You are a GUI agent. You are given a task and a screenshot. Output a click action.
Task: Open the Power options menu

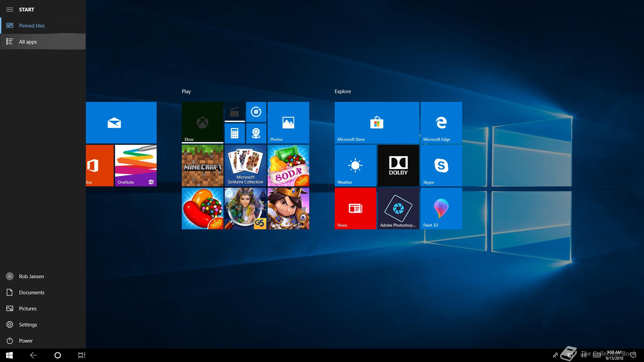coord(43,341)
